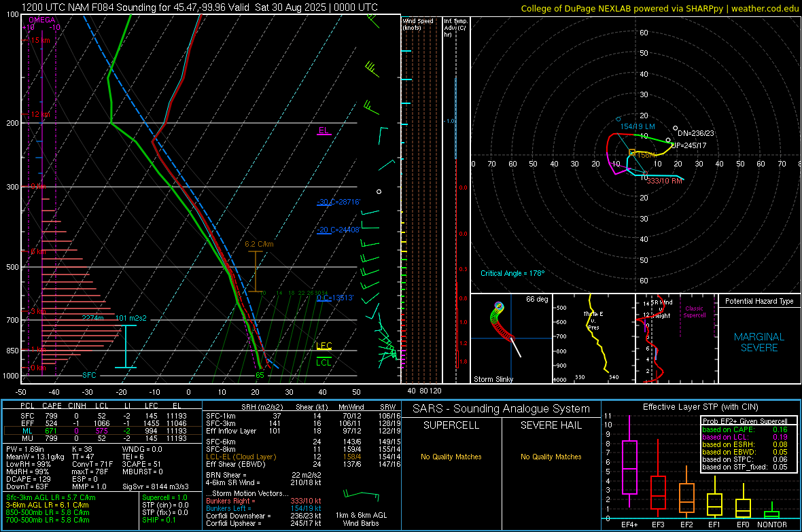Select the highlighted ML parcel row
The height and width of the screenshot is (532, 802).
click(103, 431)
